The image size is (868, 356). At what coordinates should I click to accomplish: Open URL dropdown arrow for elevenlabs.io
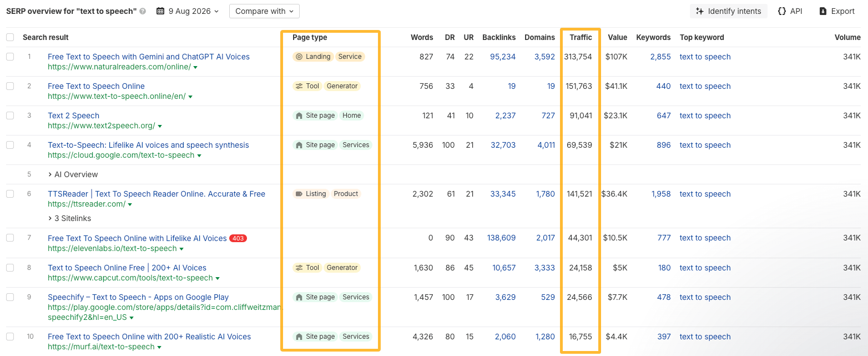(181, 249)
